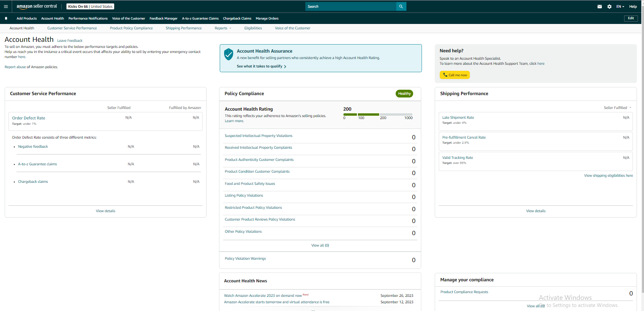Switch to the Eligibilities tab
This screenshot has height=311, width=644.
coord(253,28)
